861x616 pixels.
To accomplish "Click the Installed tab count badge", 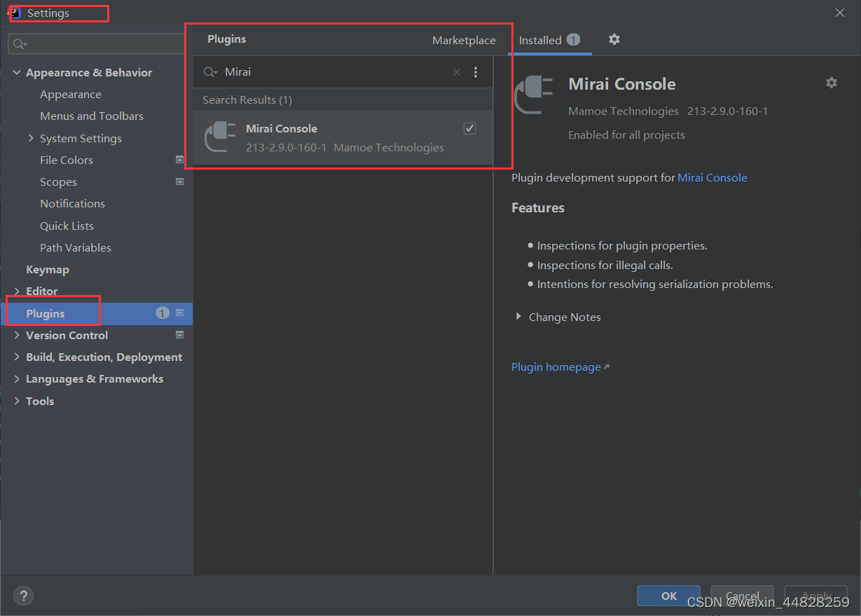I will 573,40.
